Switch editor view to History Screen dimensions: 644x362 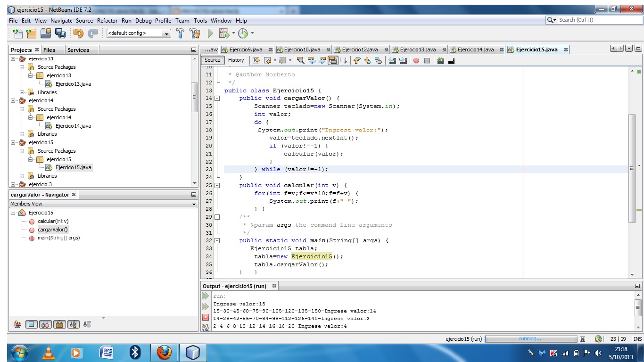(x=236, y=60)
